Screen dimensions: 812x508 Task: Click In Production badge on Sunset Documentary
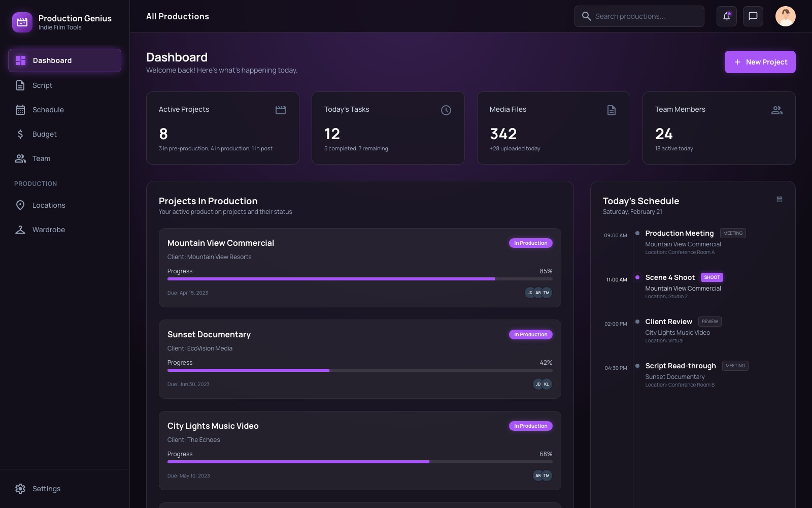(531, 334)
